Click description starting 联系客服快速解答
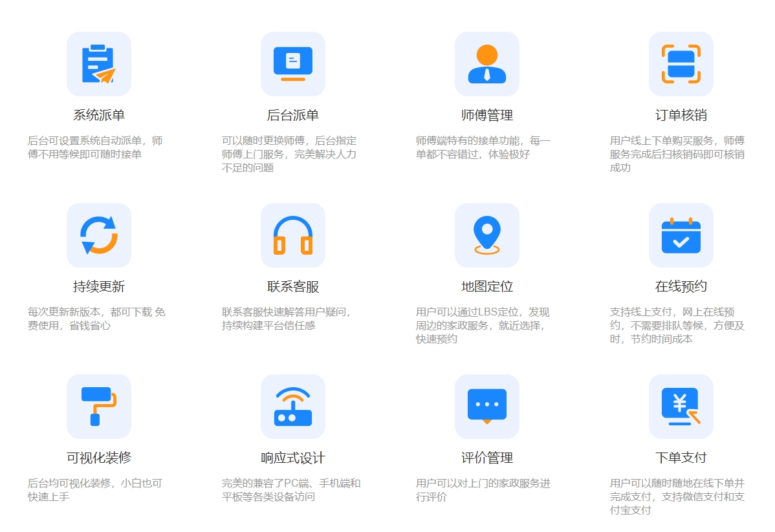The height and width of the screenshot is (532, 775). pyautogui.click(x=286, y=319)
